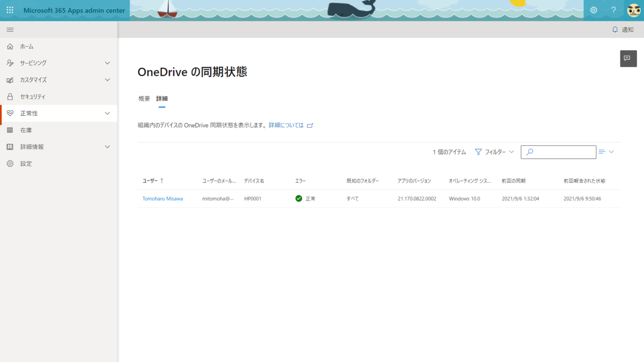
Task: Expand the カスタマイズ chevron
Action: (x=107, y=80)
